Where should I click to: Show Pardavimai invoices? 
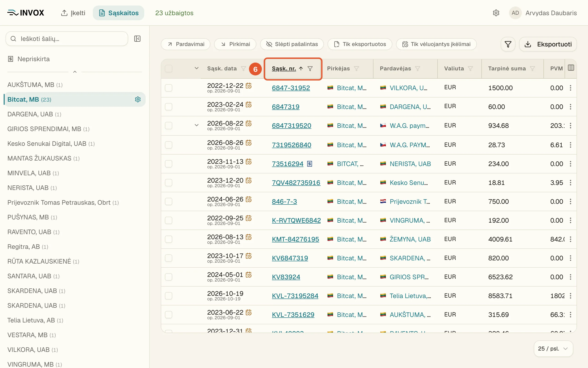[x=186, y=44]
